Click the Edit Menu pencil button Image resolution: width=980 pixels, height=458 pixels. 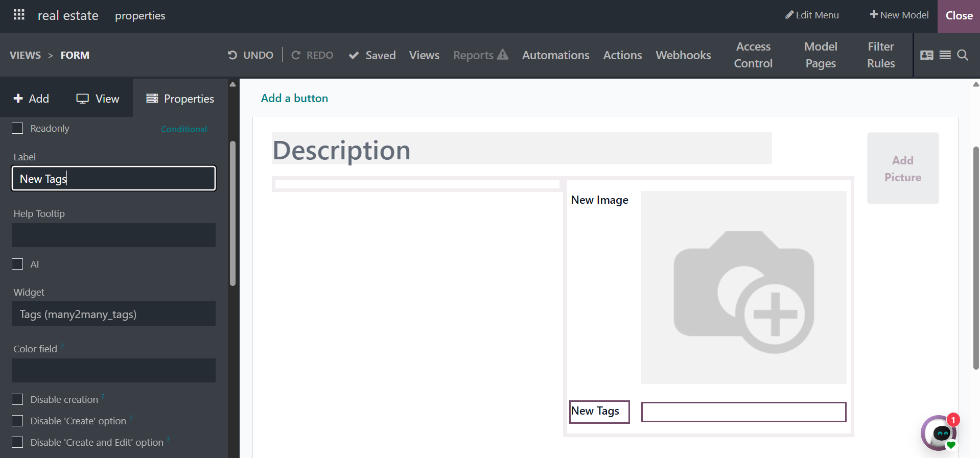click(x=812, y=15)
